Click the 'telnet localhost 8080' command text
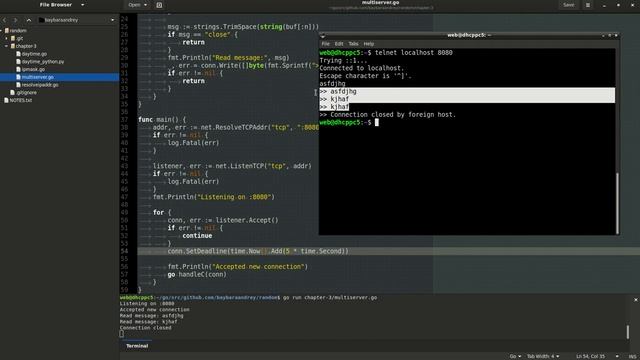The height and width of the screenshot is (360, 640). point(413,53)
